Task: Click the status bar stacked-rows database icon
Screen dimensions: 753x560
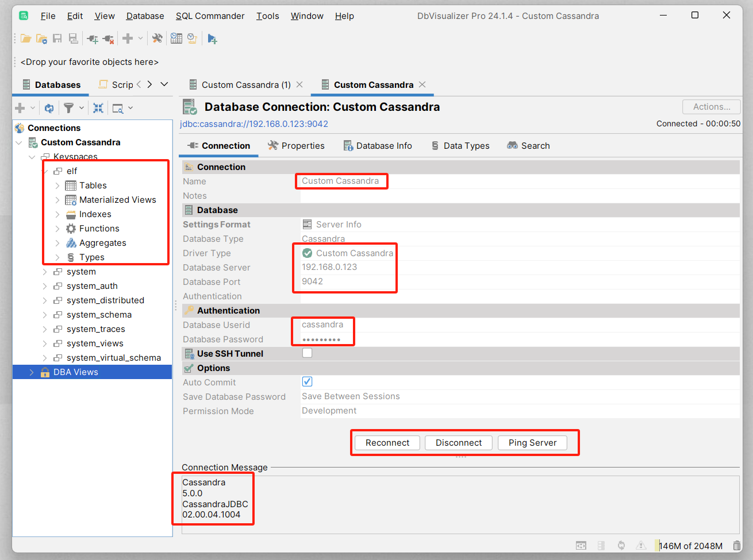Action: pos(601,546)
